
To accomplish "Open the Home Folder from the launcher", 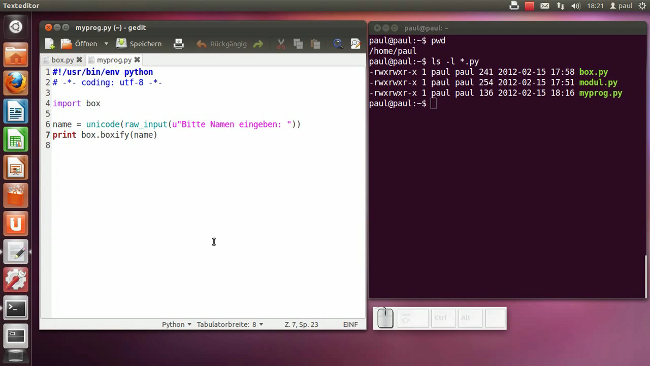I will (x=16, y=55).
